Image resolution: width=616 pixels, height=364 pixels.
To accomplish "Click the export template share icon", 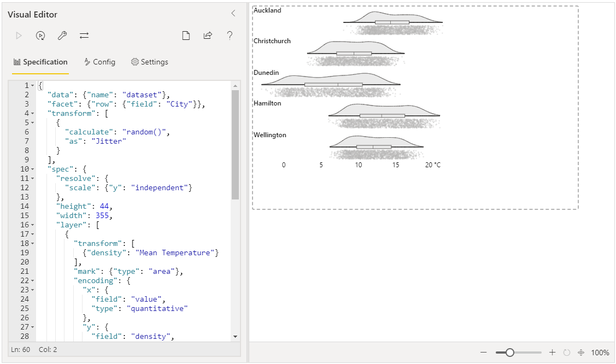I will click(x=208, y=36).
